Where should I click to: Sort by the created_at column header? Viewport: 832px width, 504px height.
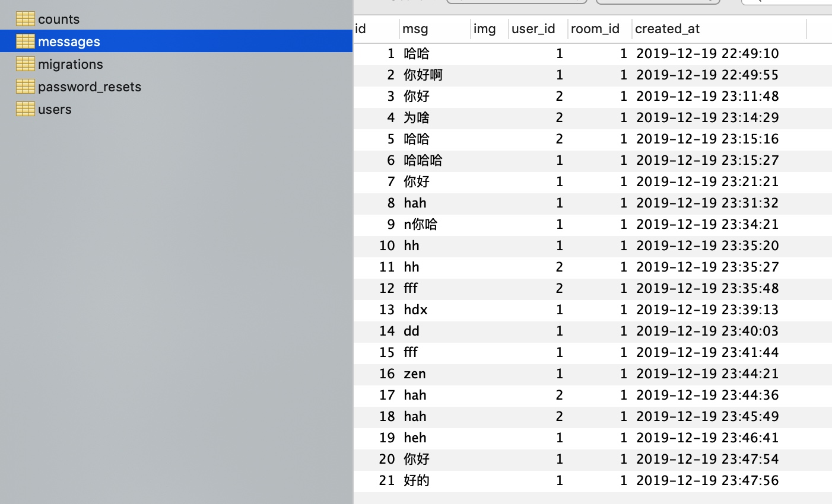click(x=667, y=28)
